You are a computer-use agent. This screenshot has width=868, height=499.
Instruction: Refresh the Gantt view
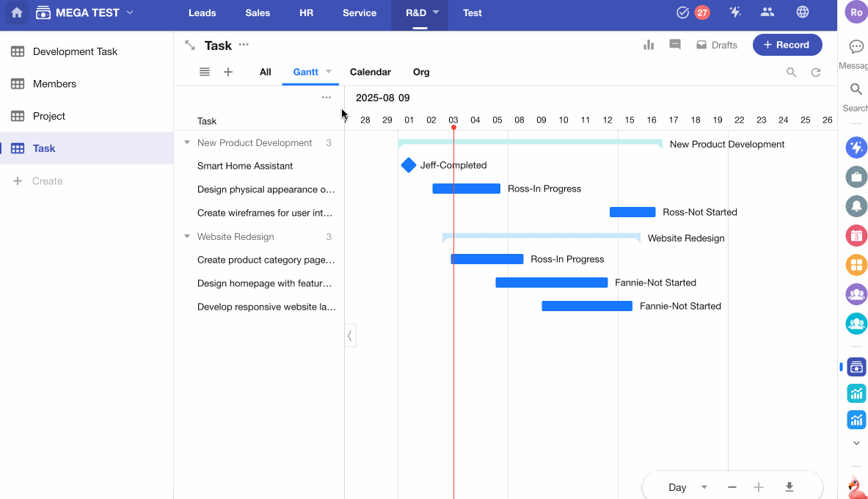click(815, 72)
